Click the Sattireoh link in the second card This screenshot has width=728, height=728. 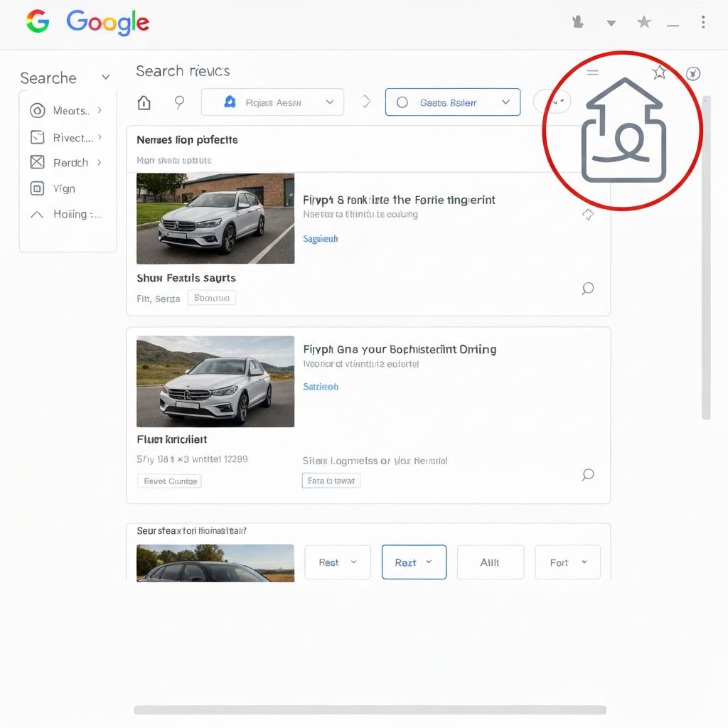tap(320, 386)
